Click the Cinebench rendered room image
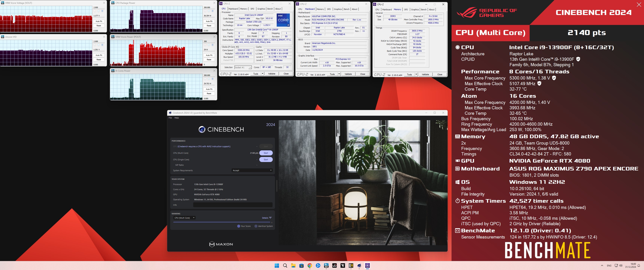 [x=363, y=183]
